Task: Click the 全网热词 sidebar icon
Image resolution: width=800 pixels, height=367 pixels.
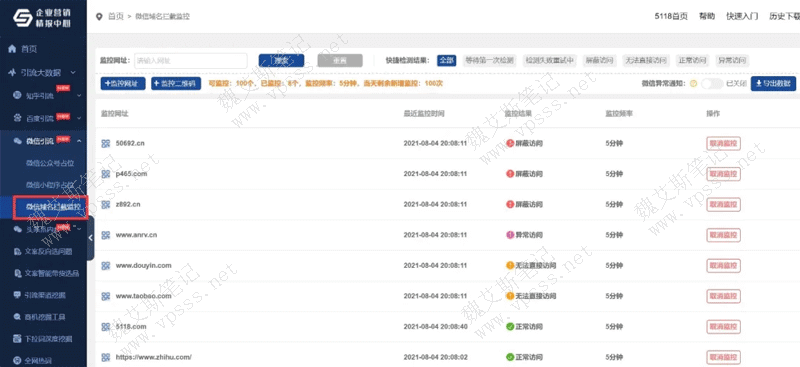Action: (17, 360)
